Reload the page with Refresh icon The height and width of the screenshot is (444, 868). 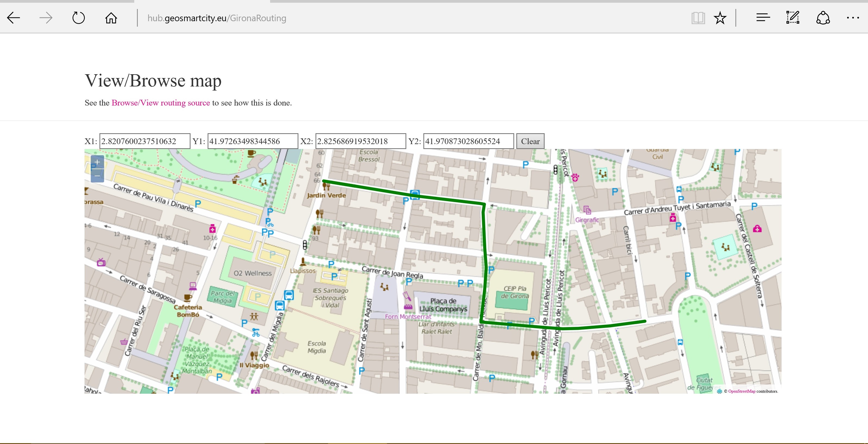coord(79,18)
